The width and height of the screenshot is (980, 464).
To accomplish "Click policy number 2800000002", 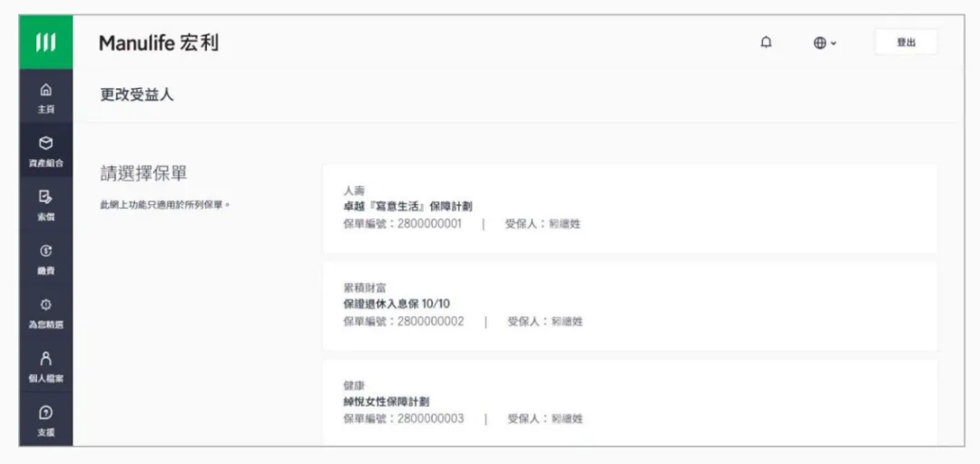I will (430, 321).
